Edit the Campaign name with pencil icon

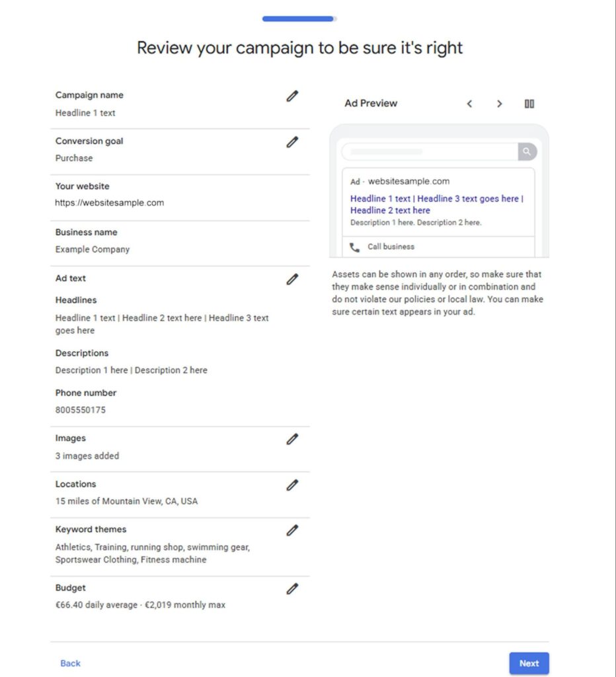point(292,96)
